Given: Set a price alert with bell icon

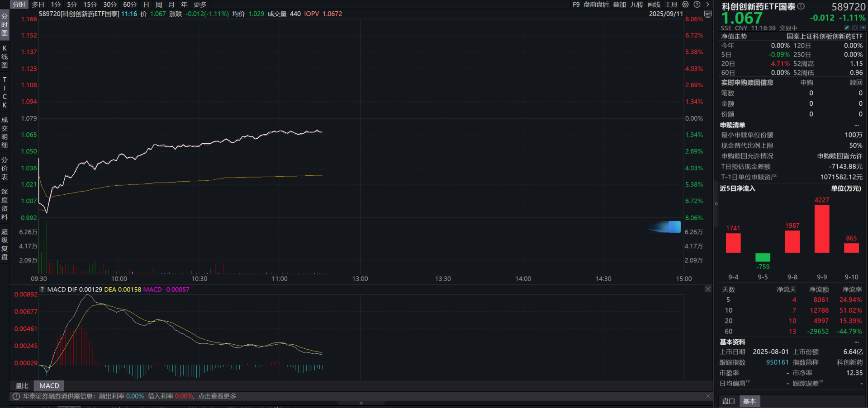Looking at the screenshot, I should pyautogui.click(x=855, y=28).
